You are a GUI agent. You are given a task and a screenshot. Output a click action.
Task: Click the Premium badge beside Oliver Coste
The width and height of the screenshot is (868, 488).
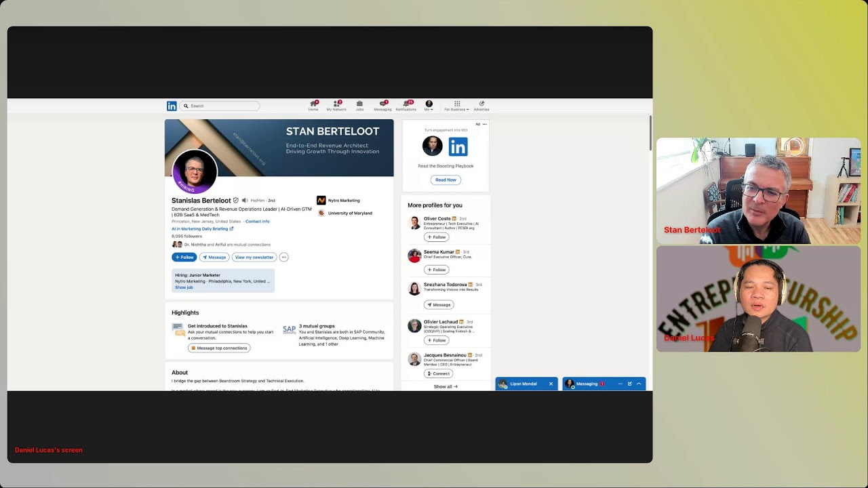click(454, 219)
